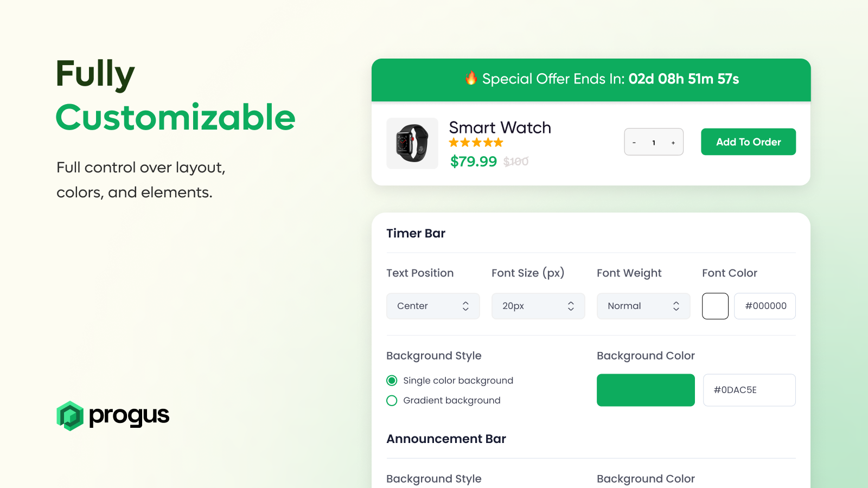Viewport: 868px width, 488px height.
Task: Increase quantity with the plus button
Action: [x=673, y=143]
